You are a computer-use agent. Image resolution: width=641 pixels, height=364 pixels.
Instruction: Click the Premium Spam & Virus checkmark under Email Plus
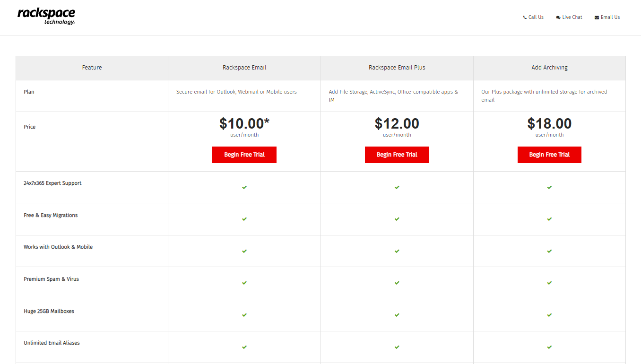point(397,283)
